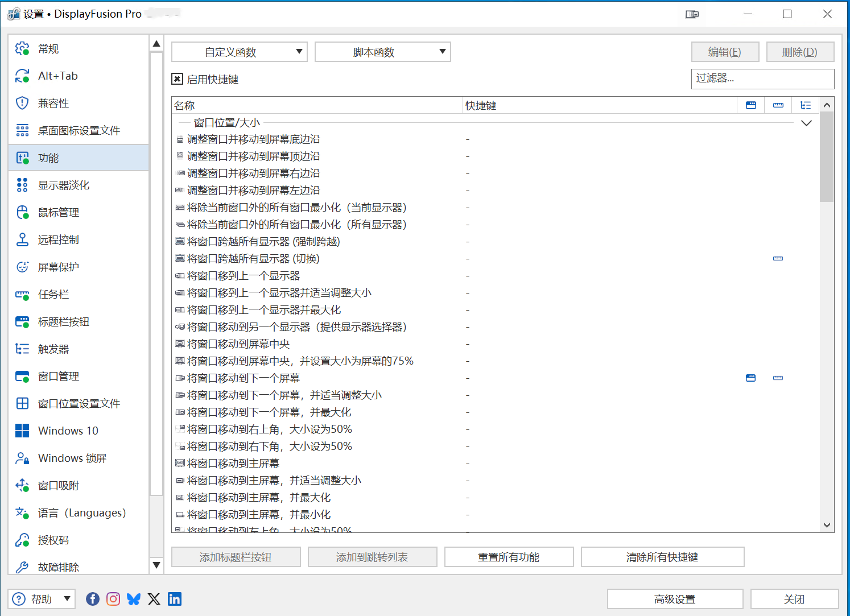
Task: Select the Windows 锁屏 icon
Action: click(22, 458)
